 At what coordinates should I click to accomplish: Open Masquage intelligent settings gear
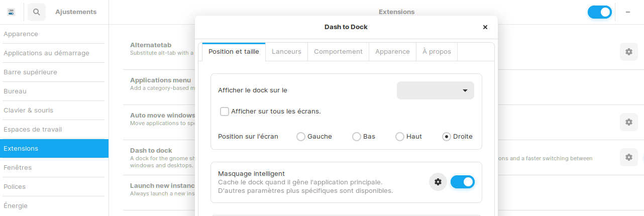click(438, 182)
